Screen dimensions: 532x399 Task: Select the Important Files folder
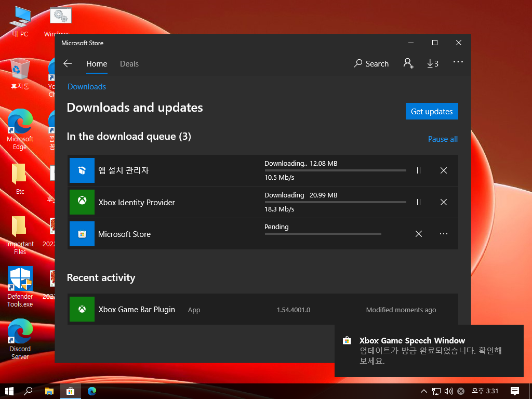pyautogui.click(x=20, y=235)
